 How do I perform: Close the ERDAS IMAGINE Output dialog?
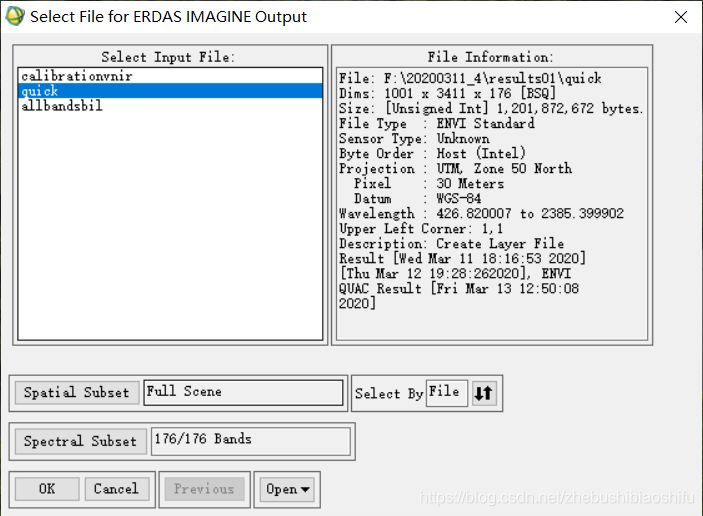click(681, 17)
